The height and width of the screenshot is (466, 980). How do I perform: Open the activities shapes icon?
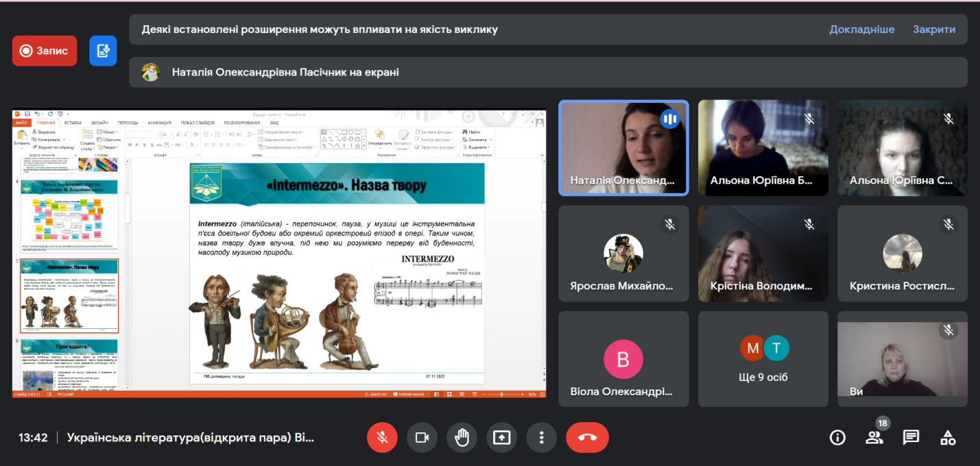pos(948,438)
